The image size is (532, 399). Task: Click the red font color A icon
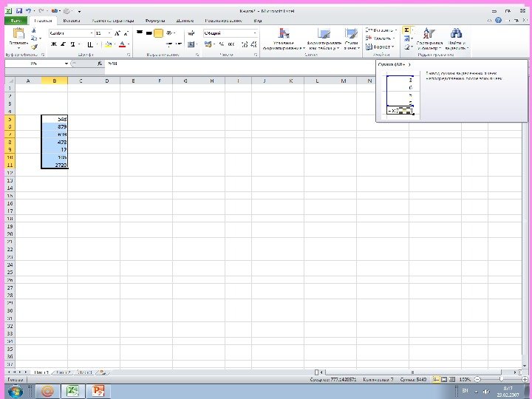pyautogui.click(x=122, y=44)
